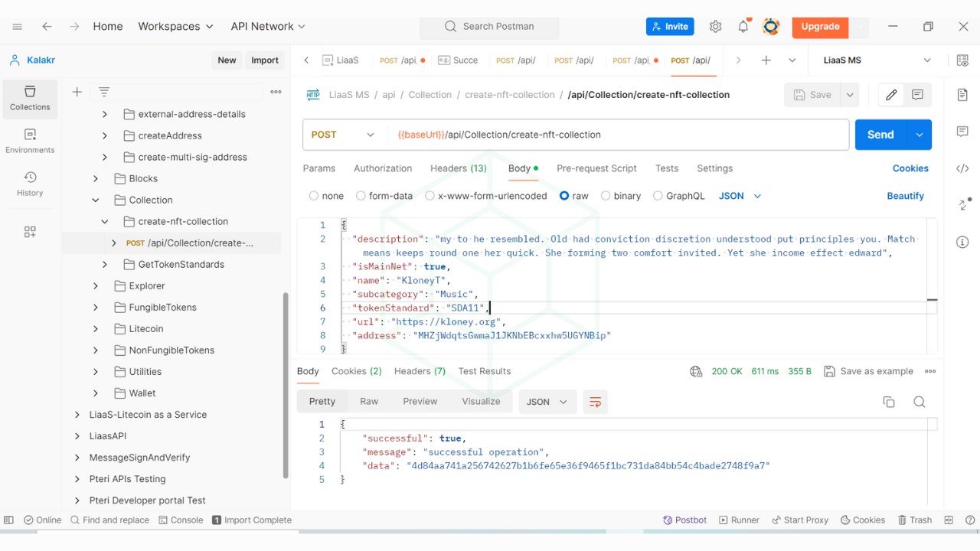The height and width of the screenshot is (551, 980).
Task: Open the JSON body format dropdown
Action: click(740, 196)
